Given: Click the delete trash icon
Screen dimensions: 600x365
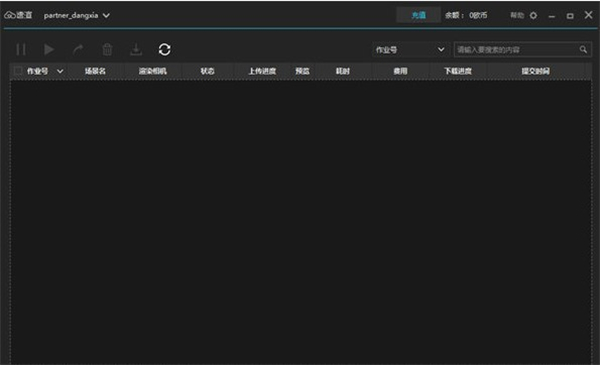Looking at the screenshot, I should (x=107, y=50).
